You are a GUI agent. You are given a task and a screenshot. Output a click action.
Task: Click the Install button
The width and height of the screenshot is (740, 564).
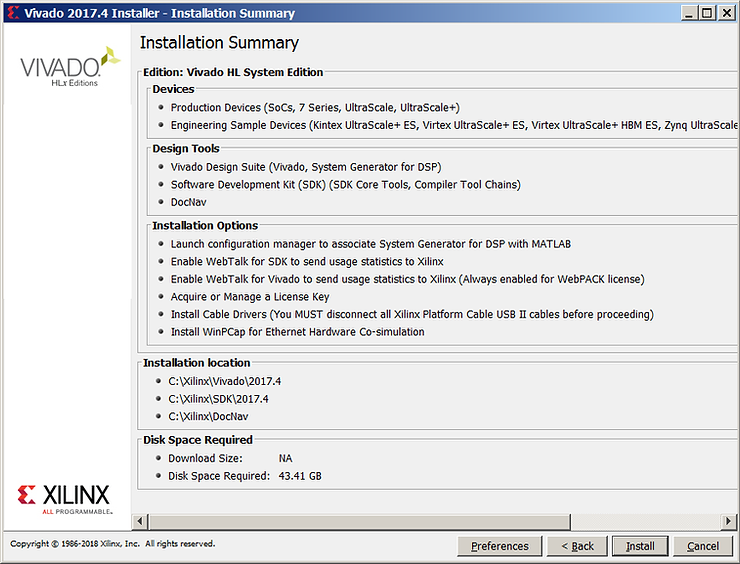(x=640, y=546)
